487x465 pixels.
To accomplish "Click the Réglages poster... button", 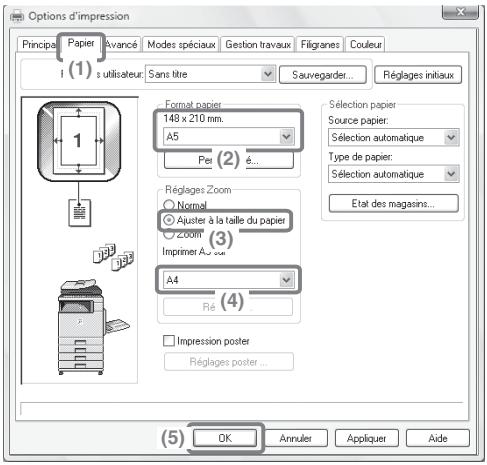I will point(229,362).
